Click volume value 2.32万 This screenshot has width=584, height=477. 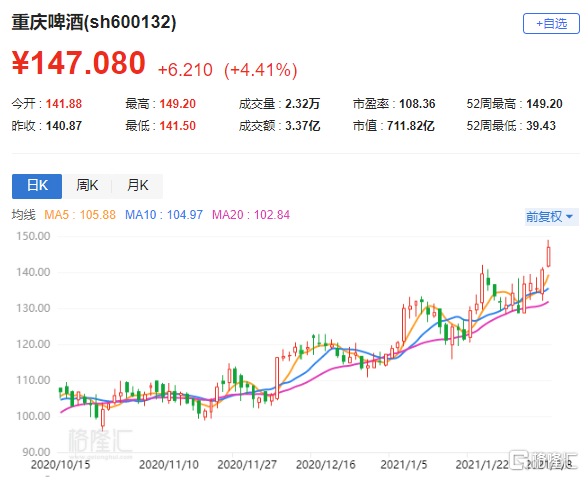point(303,104)
